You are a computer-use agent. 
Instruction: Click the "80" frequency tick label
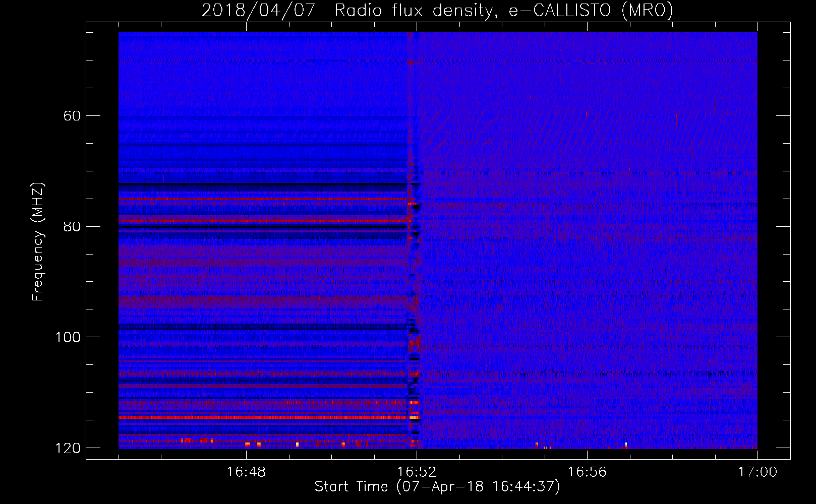tap(72, 226)
